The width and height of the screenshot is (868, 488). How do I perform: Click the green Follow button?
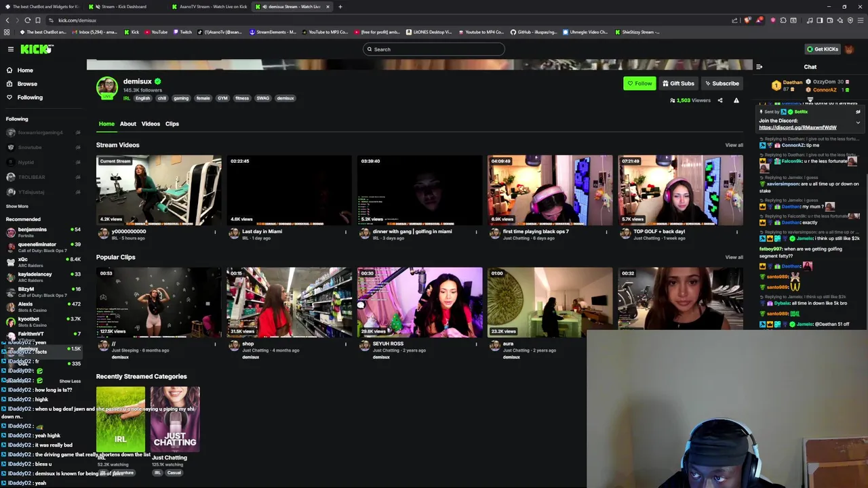click(639, 83)
